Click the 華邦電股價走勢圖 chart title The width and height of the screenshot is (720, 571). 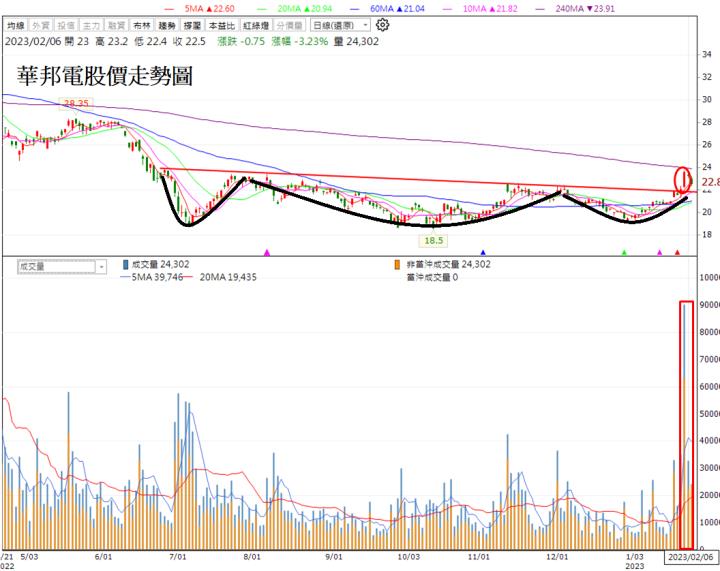pos(104,76)
